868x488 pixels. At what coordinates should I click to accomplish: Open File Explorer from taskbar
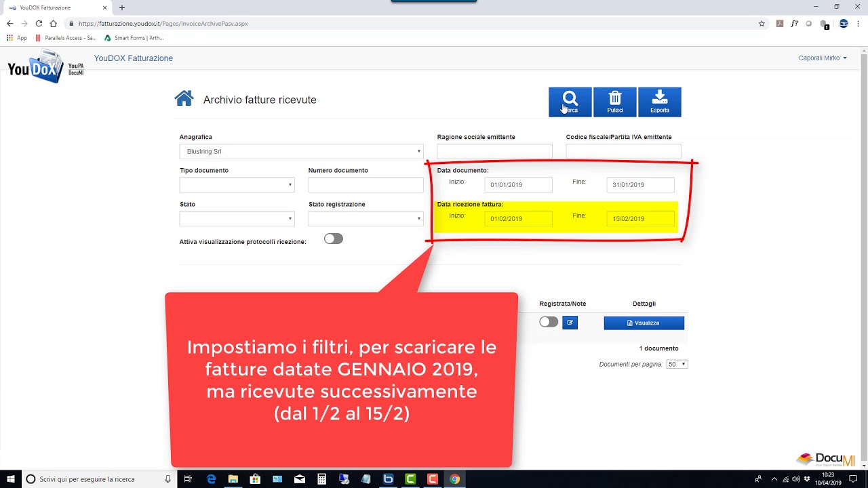coord(233,479)
